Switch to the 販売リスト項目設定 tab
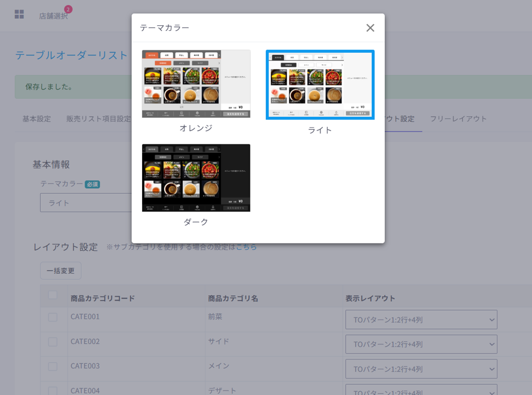 tap(99, 119)
